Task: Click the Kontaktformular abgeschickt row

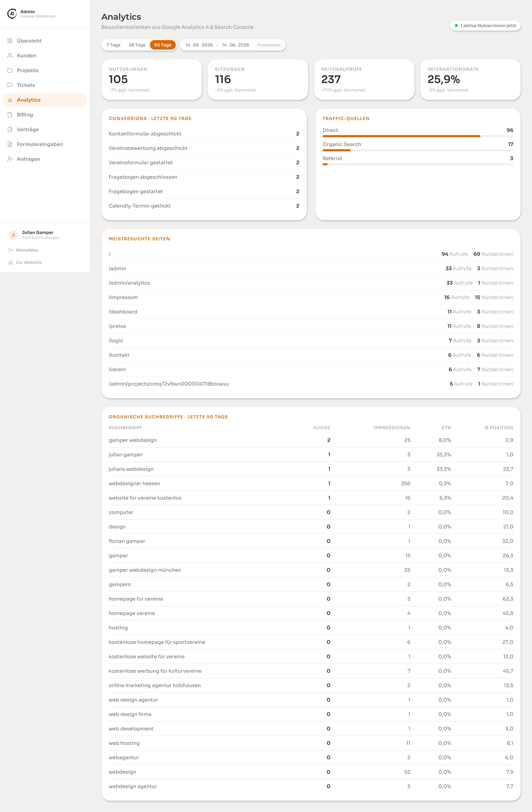Action: (204, 134)
